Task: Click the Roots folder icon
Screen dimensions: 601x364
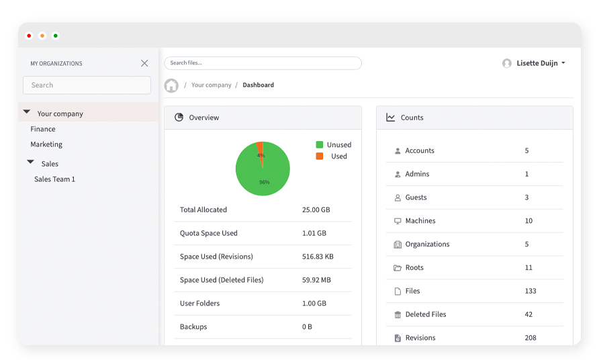Action: [x=398, y=268]
